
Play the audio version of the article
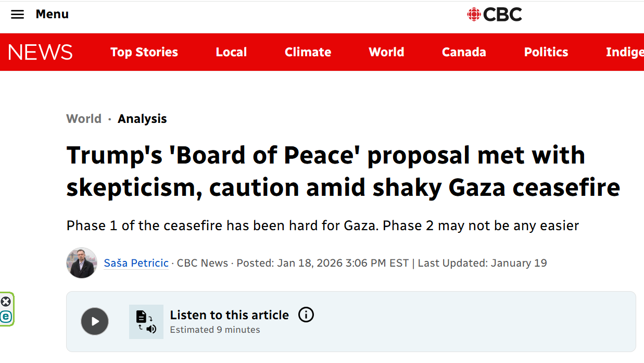click(x=94, y=321)
